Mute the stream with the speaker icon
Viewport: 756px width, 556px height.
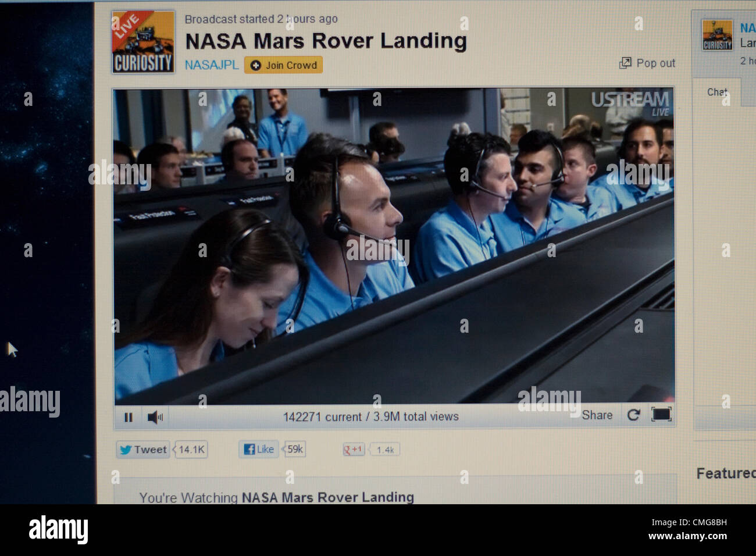pyautogui.click(x=155, y=417)
